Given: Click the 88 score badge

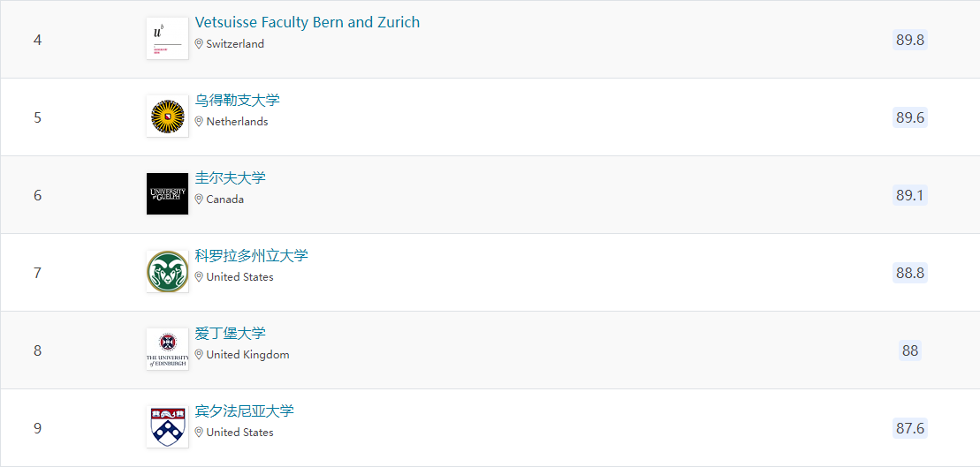Looking at the screenshot, I should pos(910,350).
